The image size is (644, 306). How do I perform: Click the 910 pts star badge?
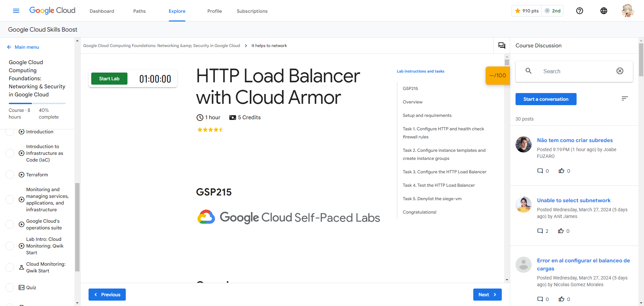pyautogui.click(x=527, y=11)
